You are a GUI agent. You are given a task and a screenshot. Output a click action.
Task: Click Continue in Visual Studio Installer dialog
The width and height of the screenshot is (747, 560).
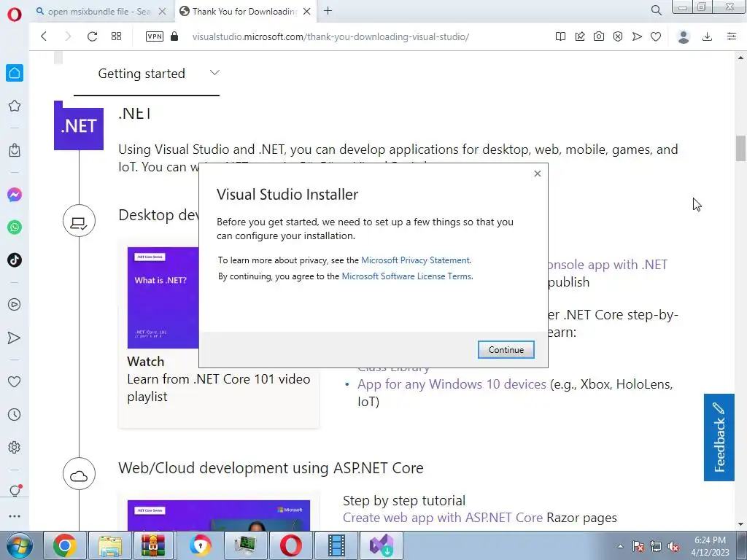(506, 349)
